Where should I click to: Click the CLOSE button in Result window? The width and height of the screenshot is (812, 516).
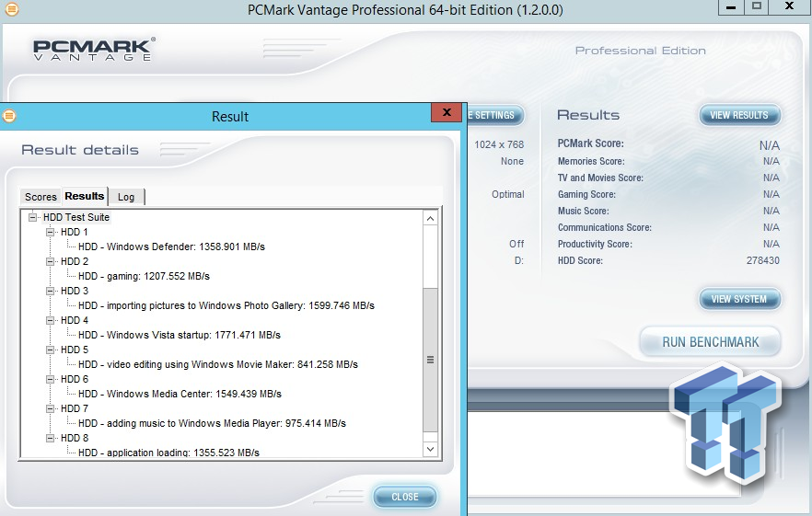coord(405,497)
